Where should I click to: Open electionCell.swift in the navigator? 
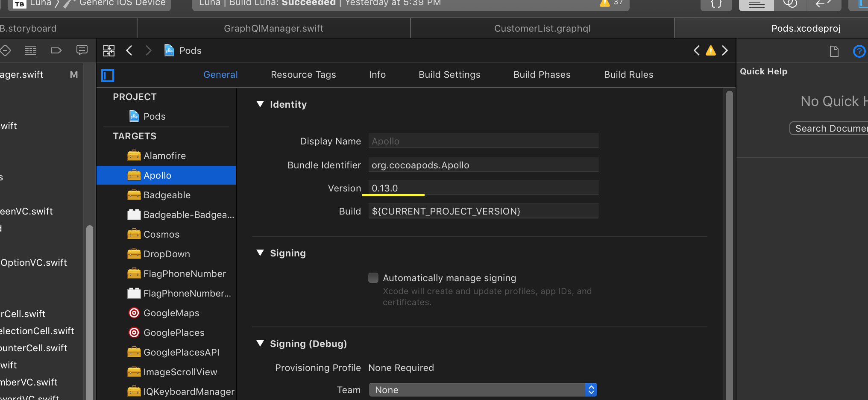click(37, 331)
